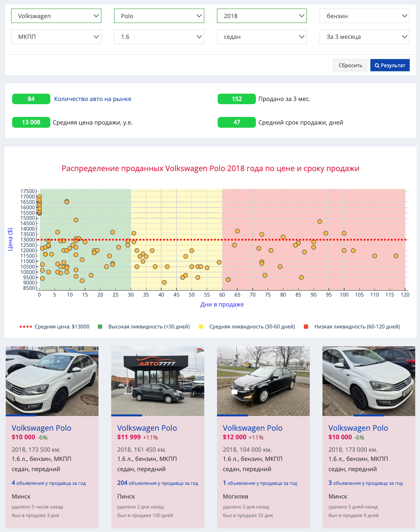Open white Polo photo for $10 000, 173 500 км
The image size is (420, 532).
pos(52,381)
